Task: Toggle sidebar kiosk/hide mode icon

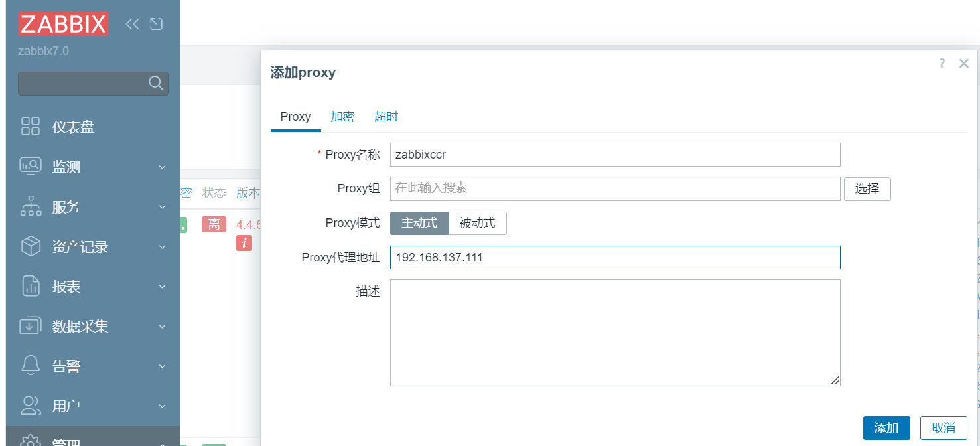Action: click(156, 24)
